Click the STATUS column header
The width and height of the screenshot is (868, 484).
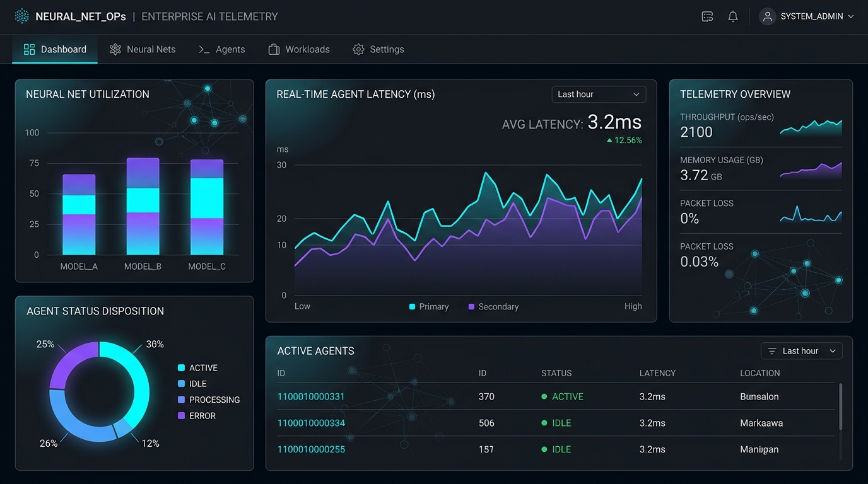click(556, 373)
